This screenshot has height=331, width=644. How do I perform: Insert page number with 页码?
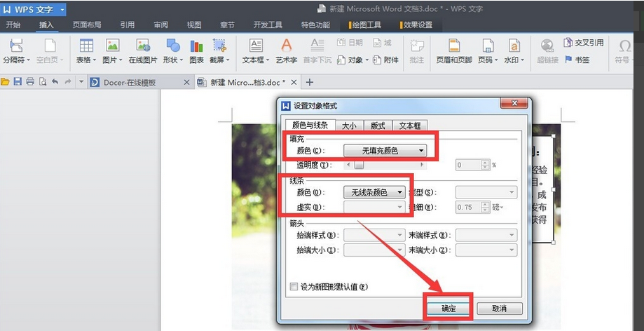488,51
